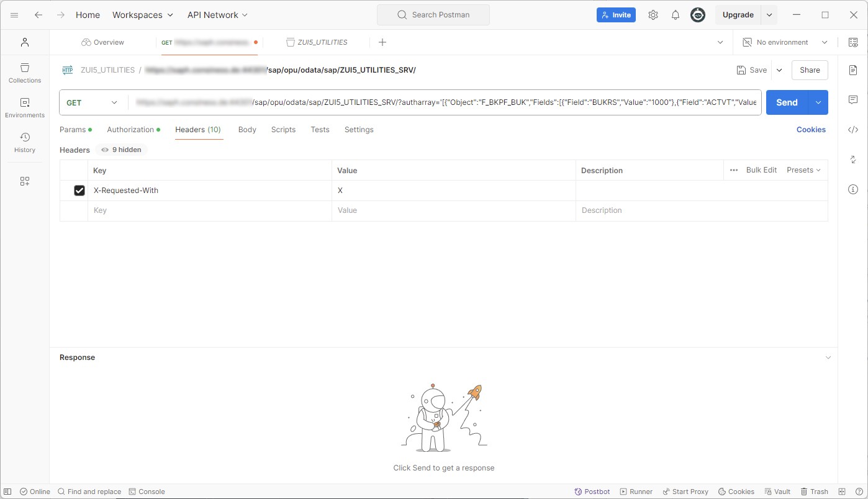Viewport: 868px width, 499px height.
Task: Open the Workspaces dropdown
Action: click(143, 15)
